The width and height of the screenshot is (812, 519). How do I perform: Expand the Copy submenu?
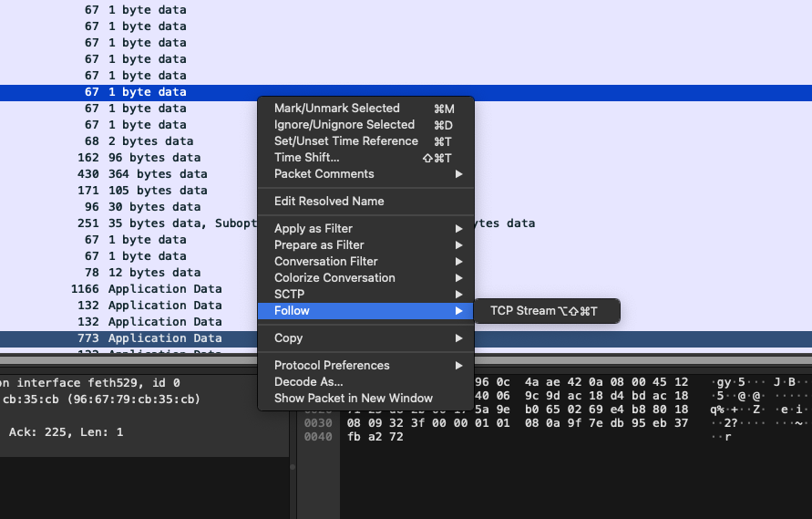(x=289, y=338)
